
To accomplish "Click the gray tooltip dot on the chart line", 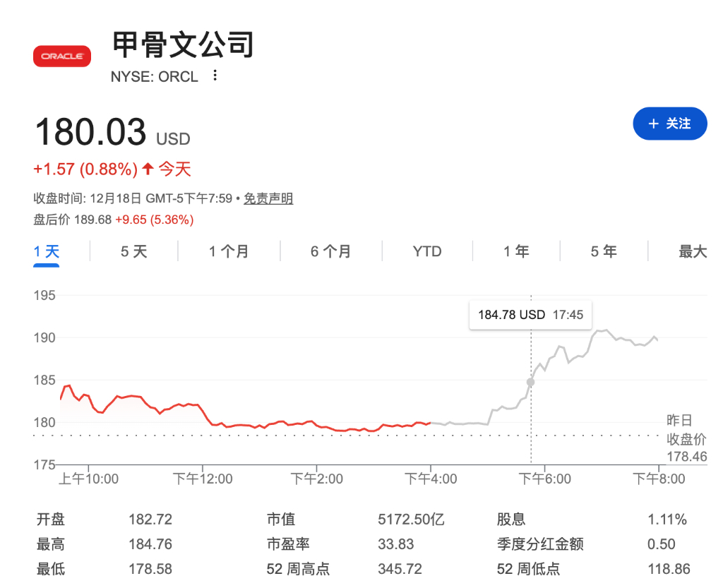I will 530,382.
